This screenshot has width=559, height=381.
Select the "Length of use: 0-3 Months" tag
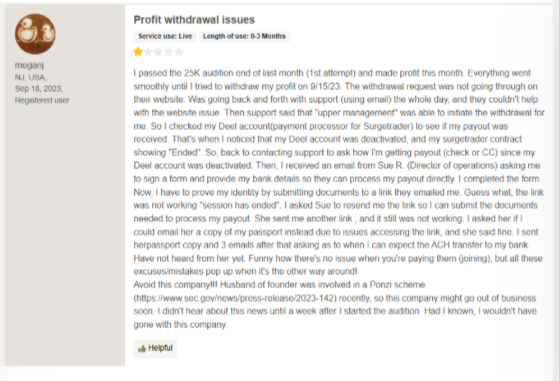244,36
